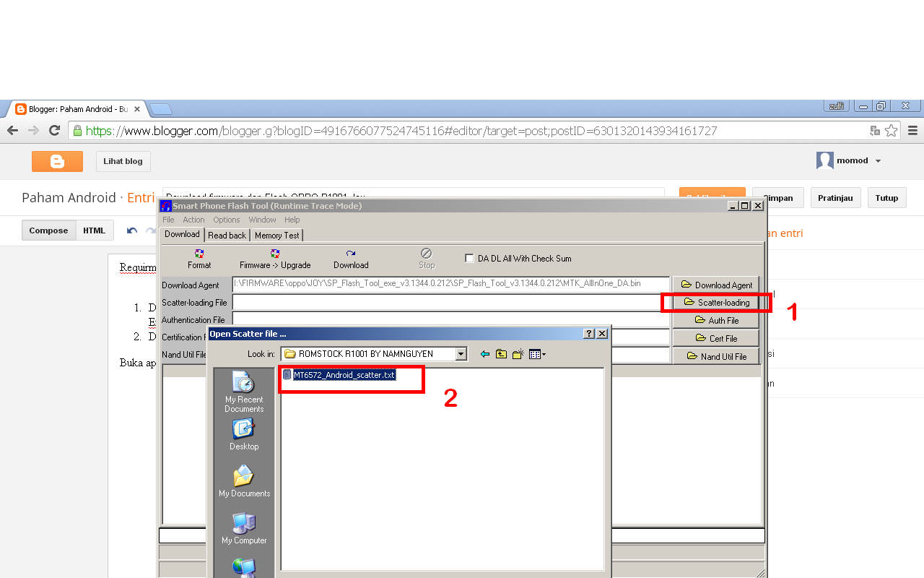924x578 pixels.
Task: Go back to last folder in file dialog
Action: click(x=485, y=354)
